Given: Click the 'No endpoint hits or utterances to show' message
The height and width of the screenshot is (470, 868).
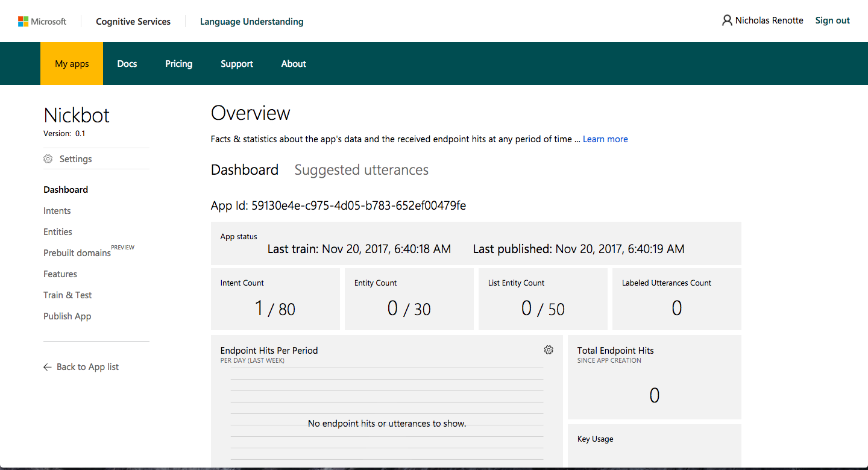Looking at the screenshot, I should [387, 424].
